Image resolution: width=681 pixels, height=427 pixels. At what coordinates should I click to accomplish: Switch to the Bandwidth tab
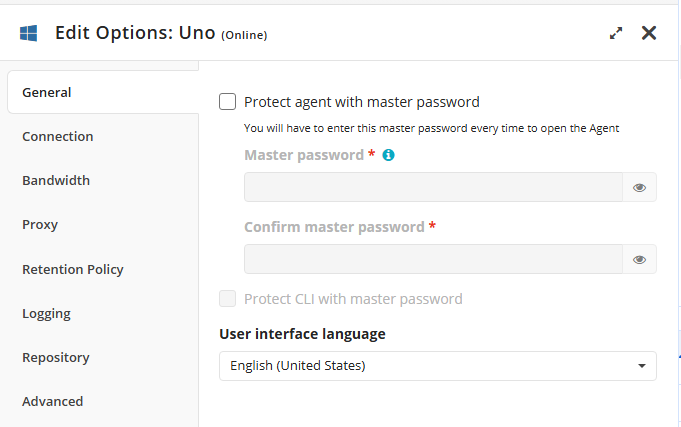(56, 180)
